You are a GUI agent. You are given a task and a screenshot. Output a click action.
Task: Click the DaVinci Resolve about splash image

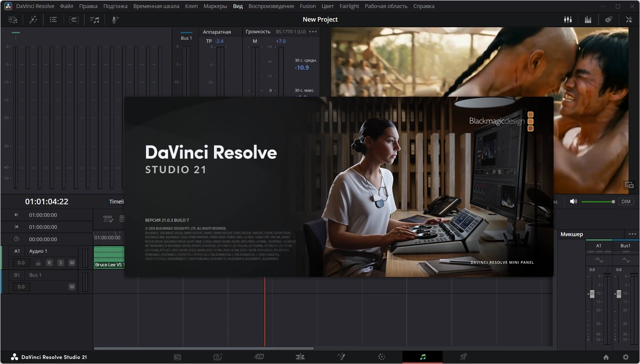(339, 187)
